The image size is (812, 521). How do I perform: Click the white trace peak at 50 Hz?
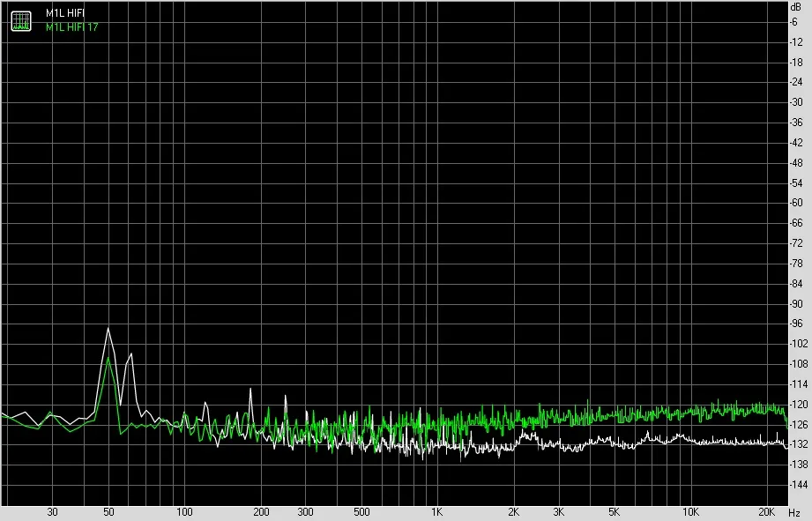pyautogui.click(x=108, y=328)
